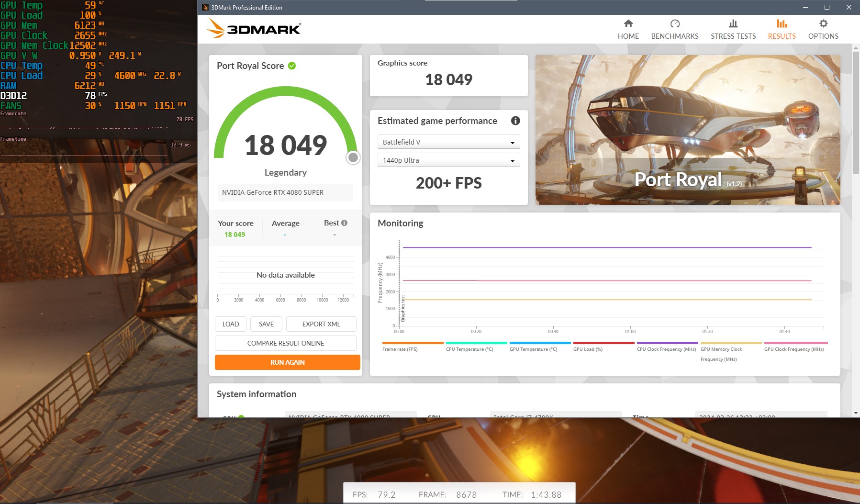Click the info icon next to Best

(344, 223)
